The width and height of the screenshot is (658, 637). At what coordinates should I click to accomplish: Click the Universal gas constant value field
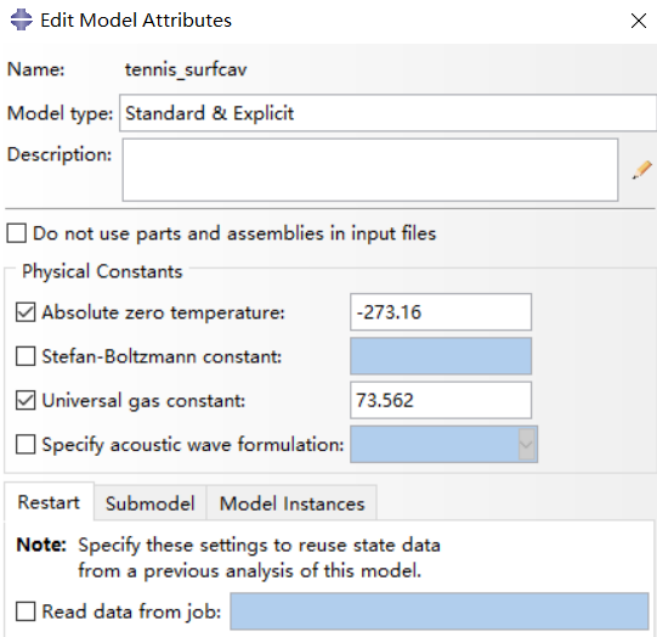pos(440,401)
